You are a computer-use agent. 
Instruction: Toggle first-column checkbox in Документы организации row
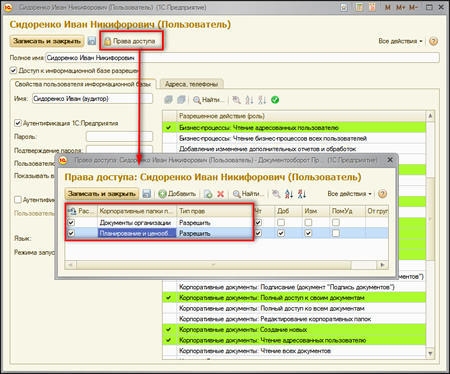point(71,222)
